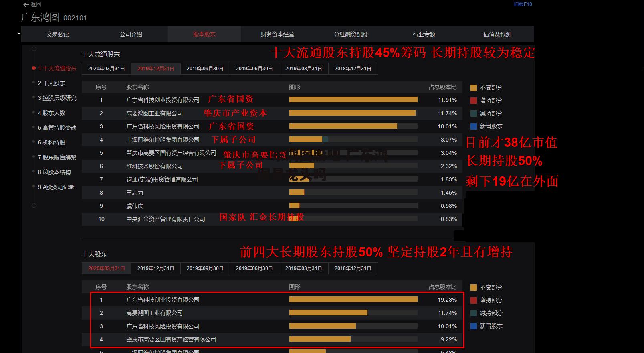Viewport: 644px width, 353px height.
Task: Click 广东省科技风险投资有限公司 in 十大股东 table
Action: click(x=163, y=326)
